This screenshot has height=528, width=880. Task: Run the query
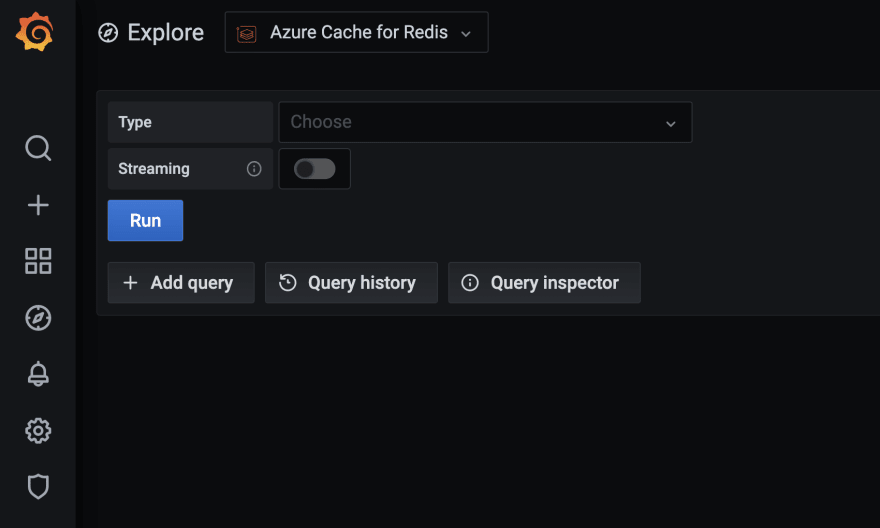145,221
